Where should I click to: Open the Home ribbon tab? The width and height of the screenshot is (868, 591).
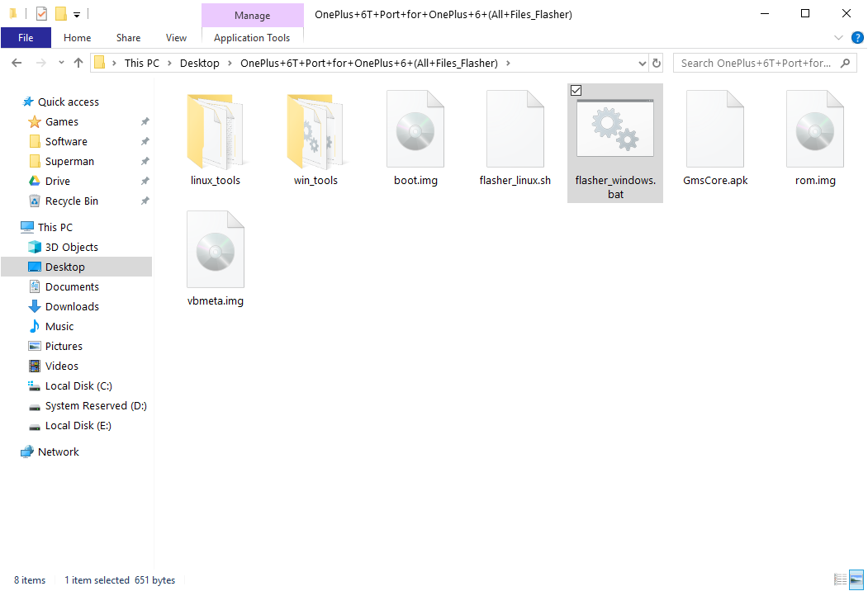click(x=78, y=38)
